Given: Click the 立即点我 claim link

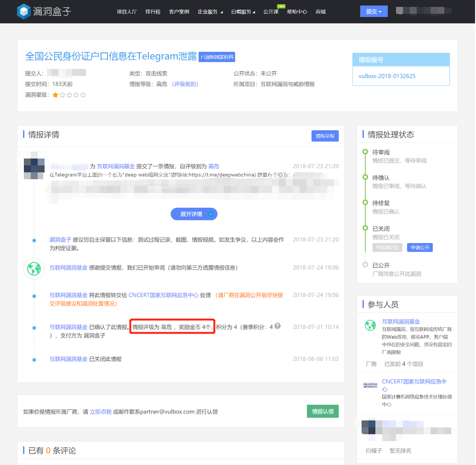Looking at the screenshot, I should point(101,412).
